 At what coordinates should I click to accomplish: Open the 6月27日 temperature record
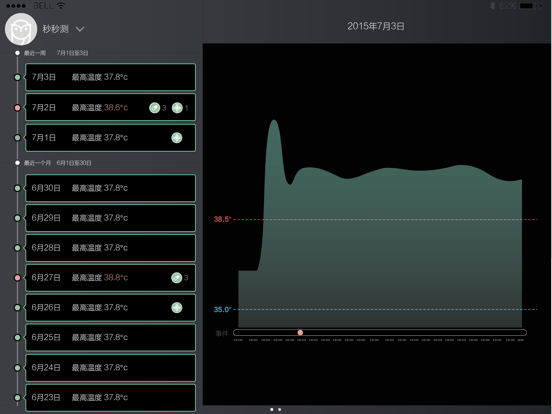coord(111,278)
